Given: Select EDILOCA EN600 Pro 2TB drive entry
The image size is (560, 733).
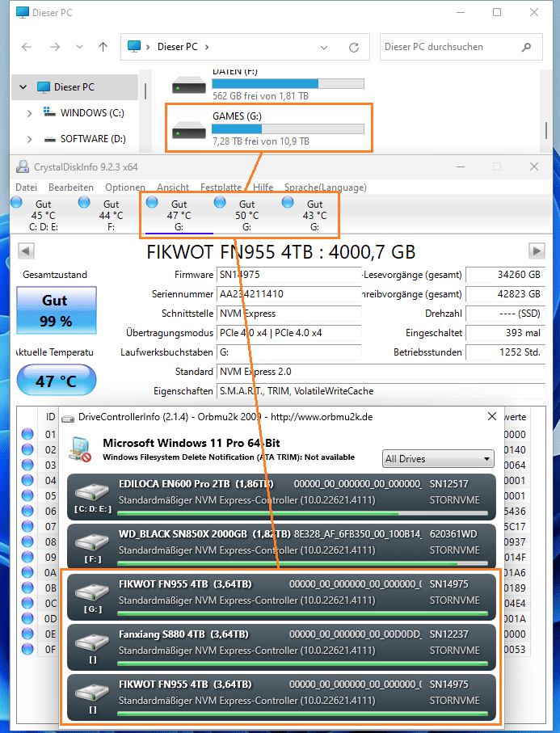Looking at the screenshot, I should (281, 497).
